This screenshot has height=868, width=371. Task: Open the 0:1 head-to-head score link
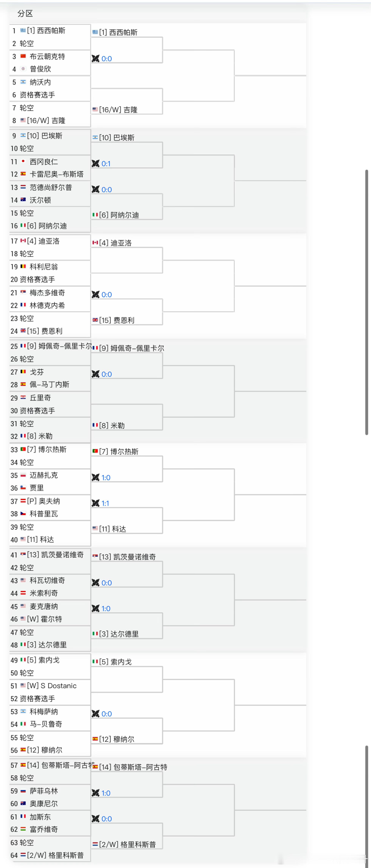tap(106, 164)
